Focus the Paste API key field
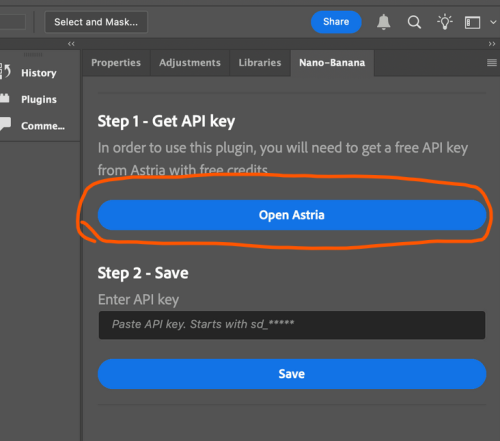Screen dimensions: 500x441 292,325
